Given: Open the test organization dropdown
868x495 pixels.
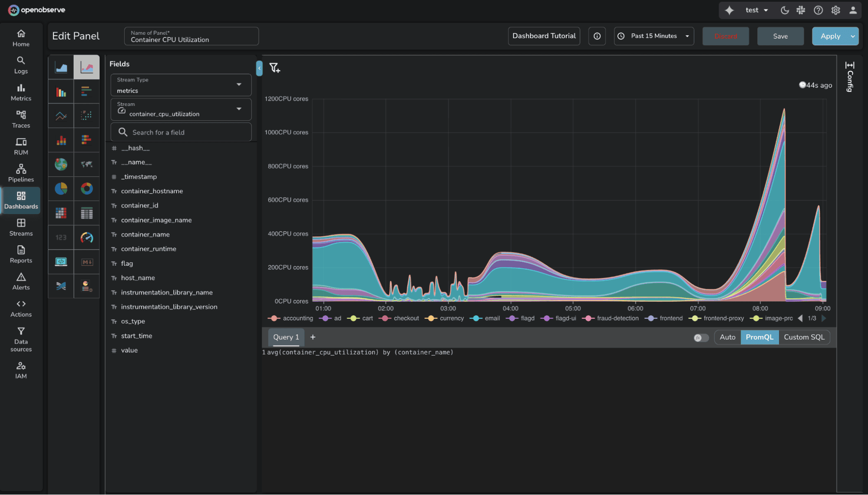Looking at the screenshot, I should (x=756, y=10).
